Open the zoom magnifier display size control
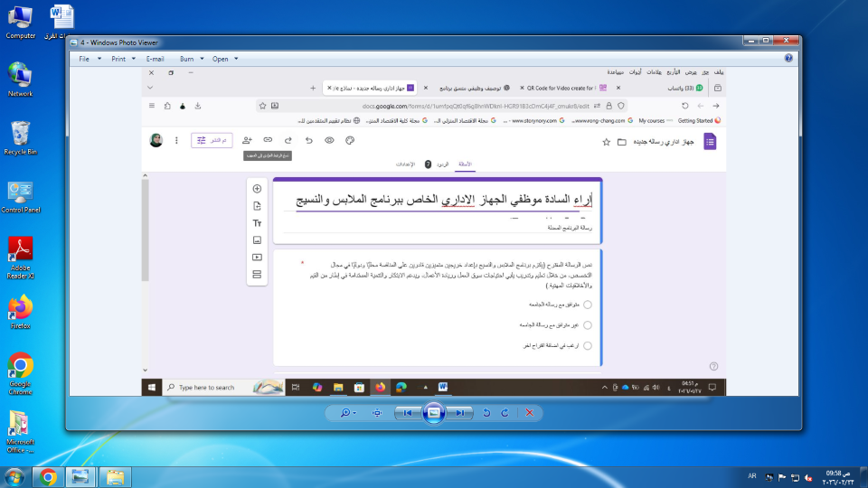The height and width of the screenshot is (488, 868). (346, 412)
